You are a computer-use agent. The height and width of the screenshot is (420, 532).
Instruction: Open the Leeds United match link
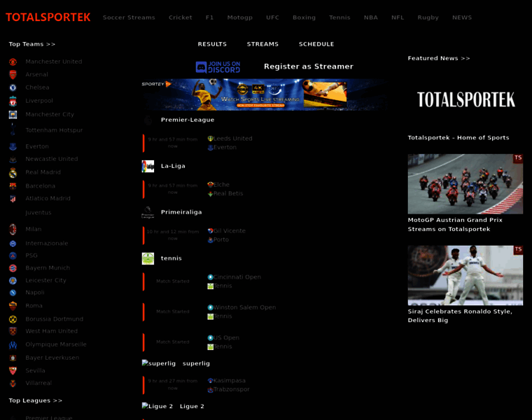tap(233, 139)
